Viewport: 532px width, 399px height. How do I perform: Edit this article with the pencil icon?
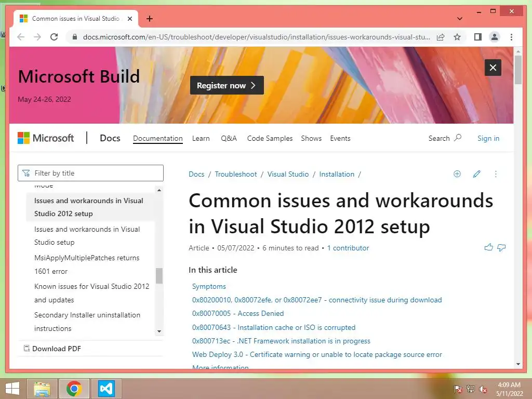tap(476, 174)
